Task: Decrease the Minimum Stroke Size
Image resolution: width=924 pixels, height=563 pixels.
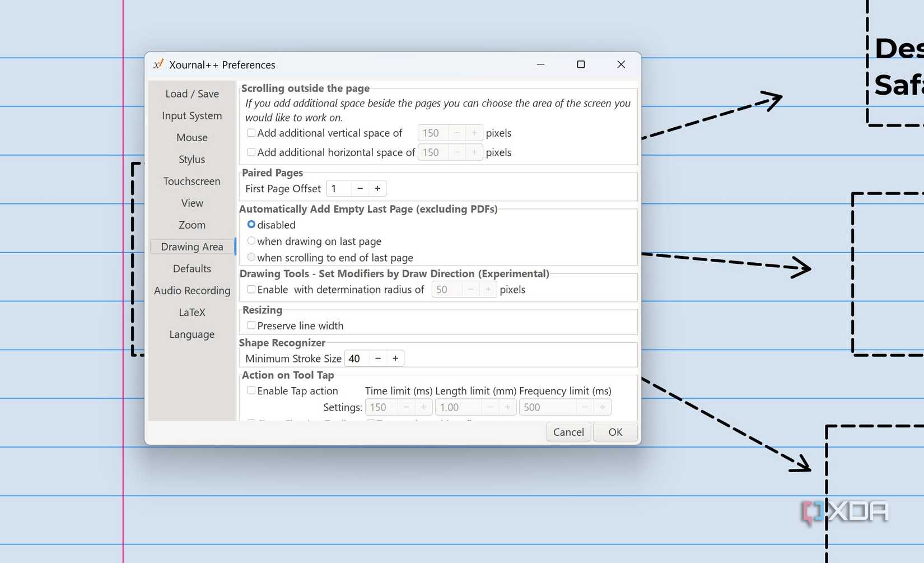Action: click(378, 358)
